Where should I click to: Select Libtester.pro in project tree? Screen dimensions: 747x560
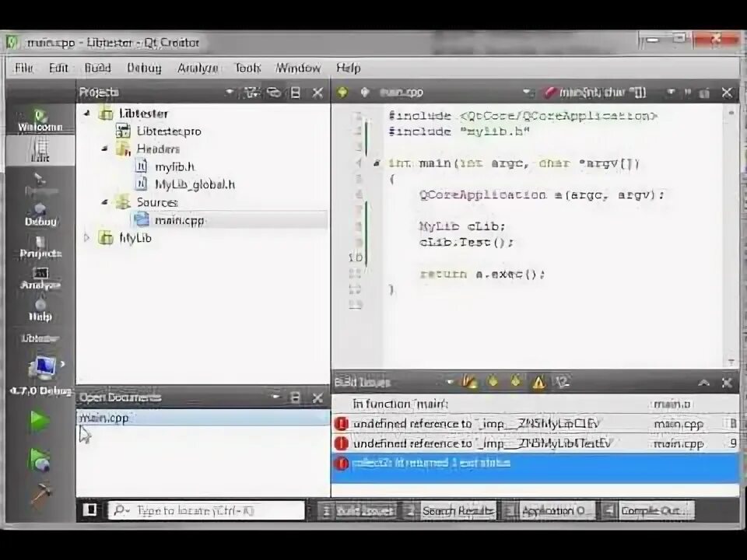169,131
